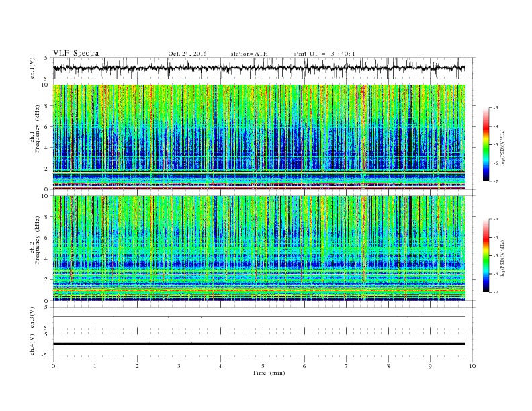Click the "7" tick on the time axis

point(347,366)
